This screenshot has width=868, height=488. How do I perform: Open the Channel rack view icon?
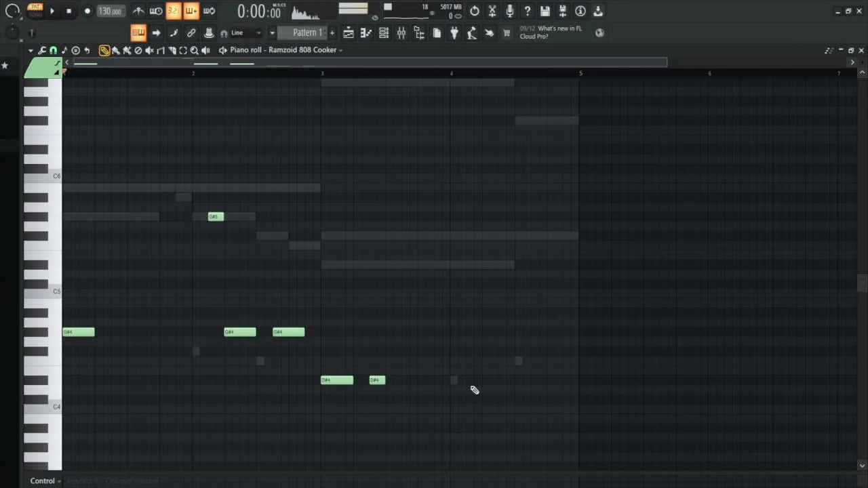(x=384, y=33)
